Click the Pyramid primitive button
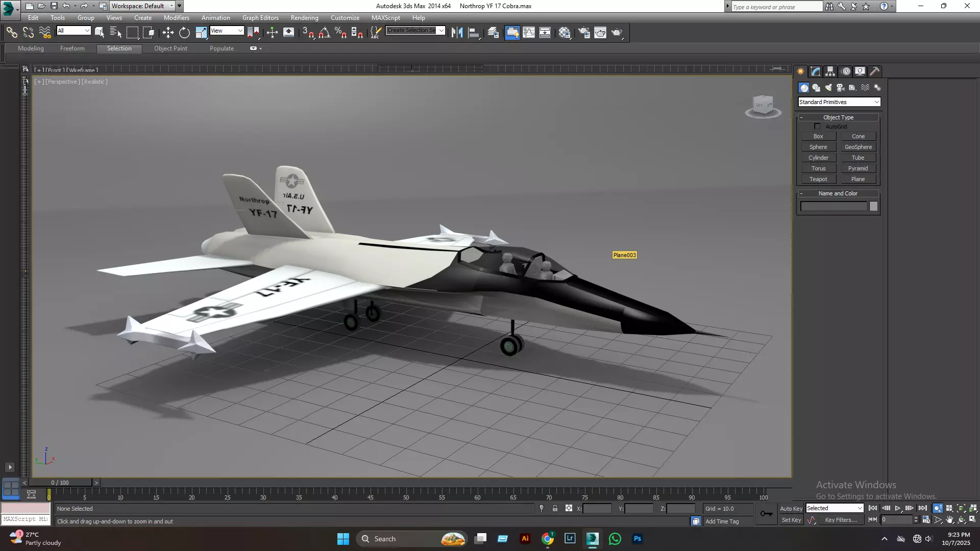The image size is (980, 551). (x=858, y=168)
